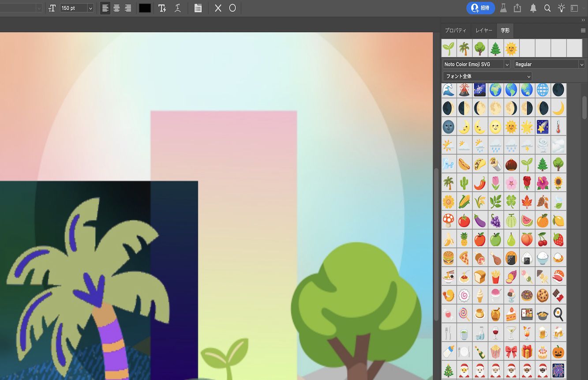
Task: Select the eggplant glyph
Action: (x=480, y=220)
